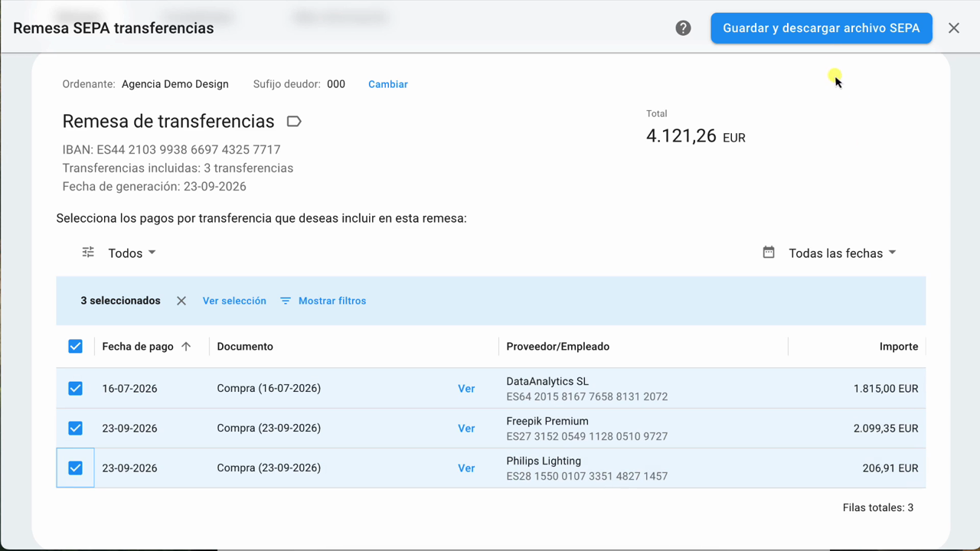Click amount 206,91 EUR
This screenshot has height=551, width=980.
[x=890, y=468]
